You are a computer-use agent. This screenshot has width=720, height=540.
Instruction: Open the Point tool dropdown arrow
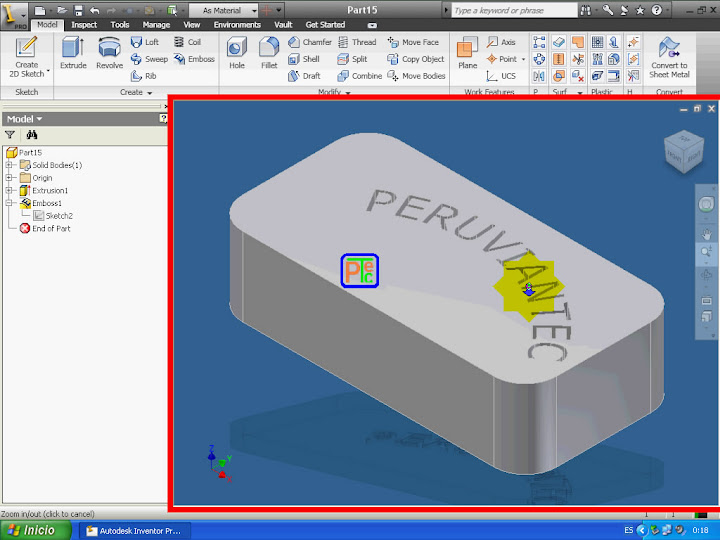pyautogui.click(x=523, y=59)
